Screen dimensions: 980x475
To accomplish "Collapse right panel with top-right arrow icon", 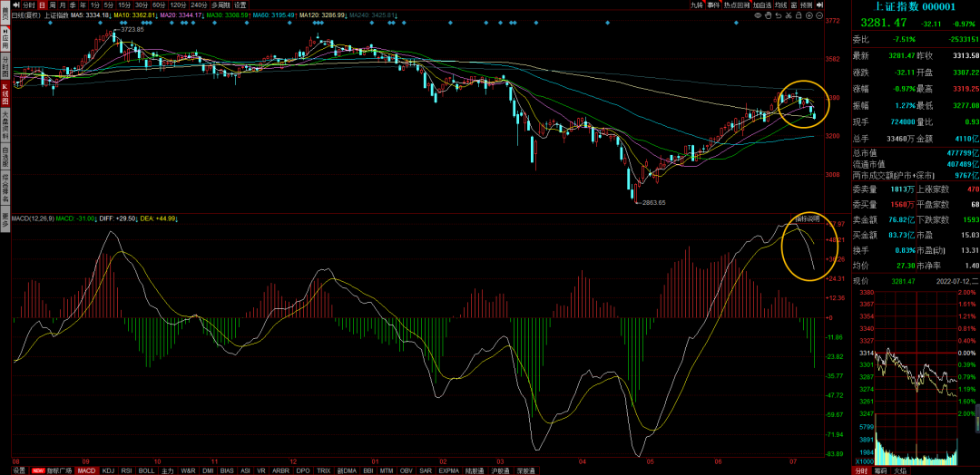I will coord(819,5).
